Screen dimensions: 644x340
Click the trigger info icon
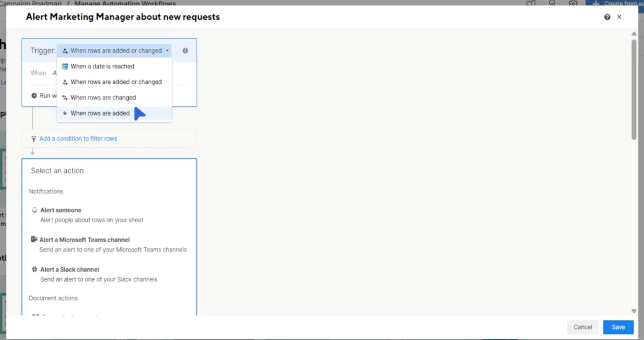point(185,51)
